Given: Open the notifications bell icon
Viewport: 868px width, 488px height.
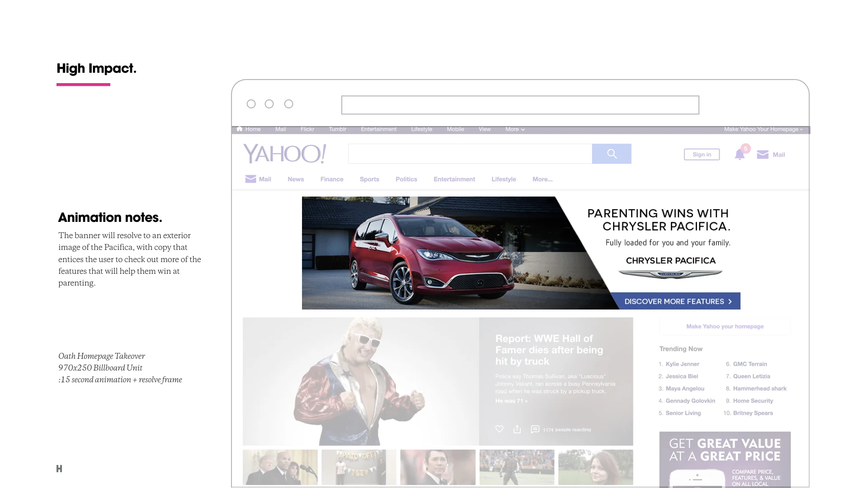Looking at the screenshot, I should click(x=740, y=155).
